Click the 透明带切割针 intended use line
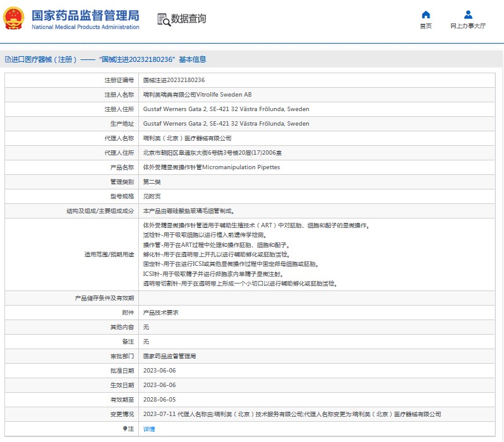Image resolution: width=504 pixels, height=442 pixels. [x=240, y=284]
